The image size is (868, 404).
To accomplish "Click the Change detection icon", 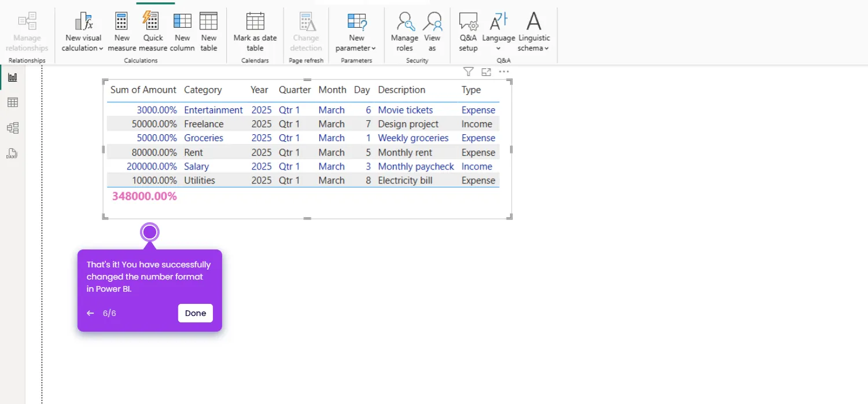I will coord(306,22).
